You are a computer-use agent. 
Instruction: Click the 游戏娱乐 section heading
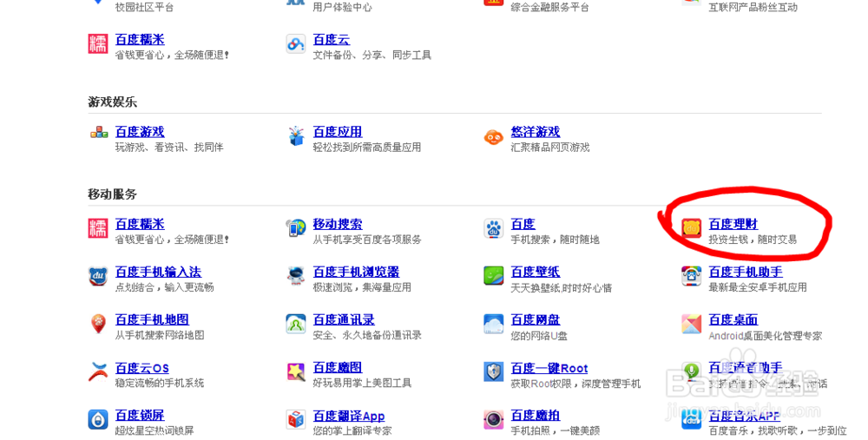[x=112, y=102]
